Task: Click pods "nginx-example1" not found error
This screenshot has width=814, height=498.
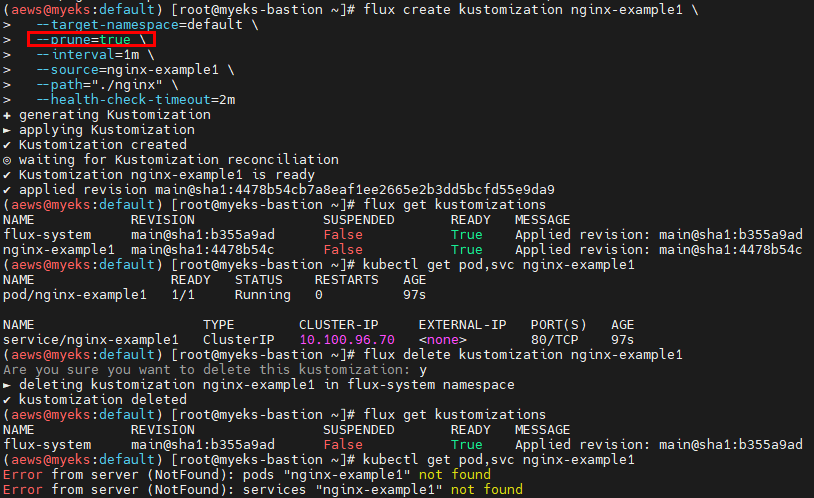Action: [247, 475]
